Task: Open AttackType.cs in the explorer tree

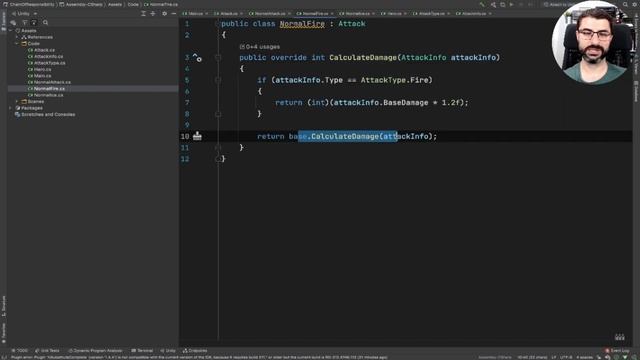Action: click(47, 63)
